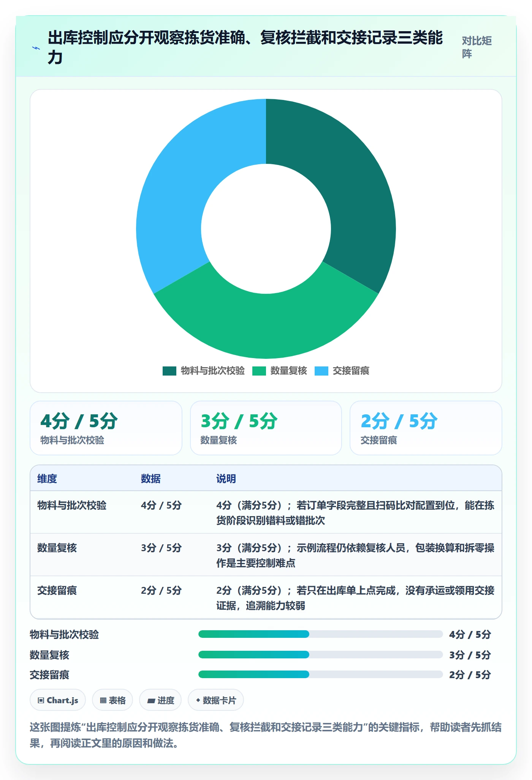
Task: Click the 数量复核 legend label
Action: [289, 371]
